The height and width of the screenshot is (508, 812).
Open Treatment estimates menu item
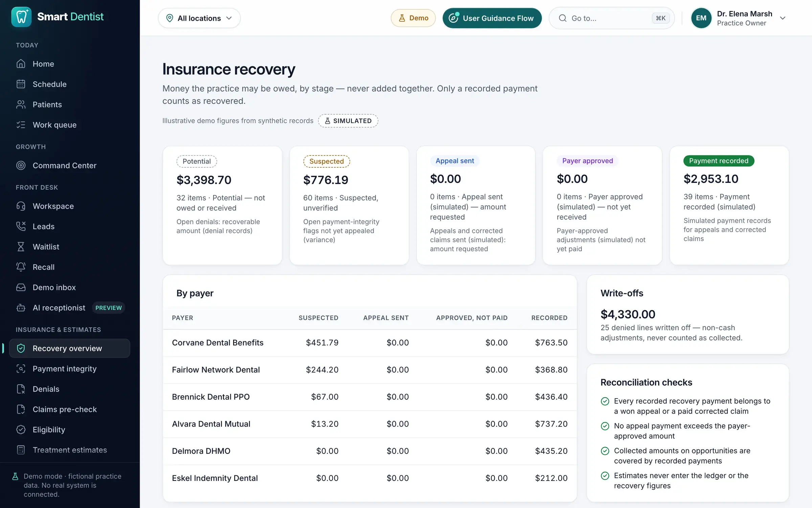pyautogui.click(x=70, y=450)
